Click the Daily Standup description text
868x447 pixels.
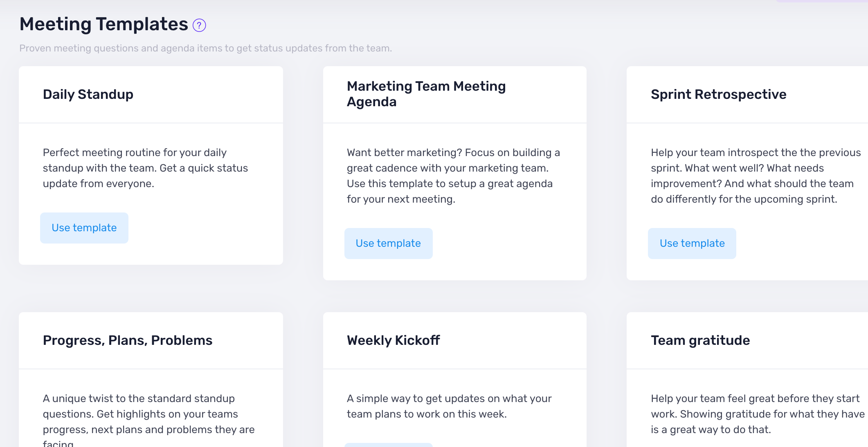[x=145, y=168]
